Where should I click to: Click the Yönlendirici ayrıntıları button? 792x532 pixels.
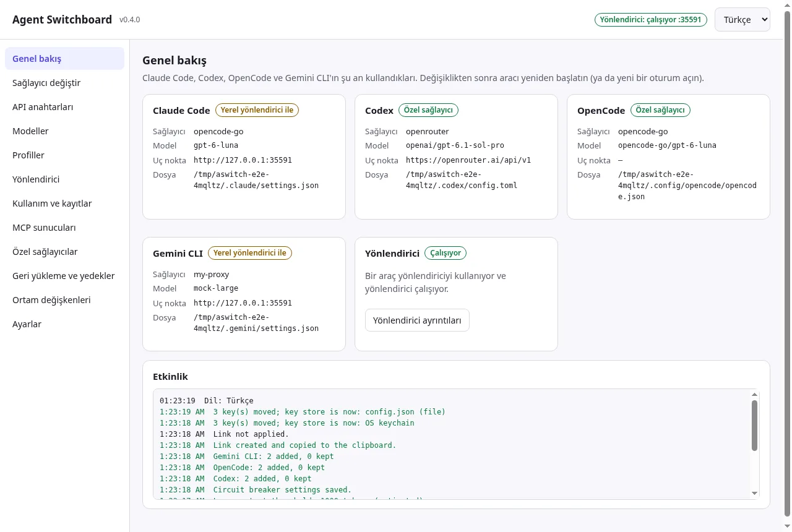[x=417, y=320]
